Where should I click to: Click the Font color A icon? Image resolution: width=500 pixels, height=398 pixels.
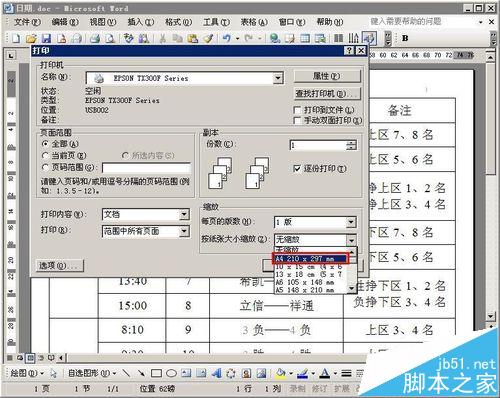tap(324, 373)
